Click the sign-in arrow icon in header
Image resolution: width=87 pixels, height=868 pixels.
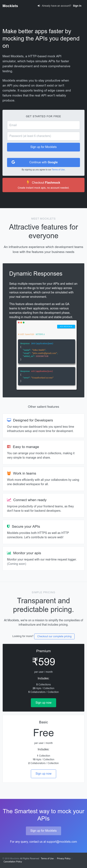pos(39,6)
